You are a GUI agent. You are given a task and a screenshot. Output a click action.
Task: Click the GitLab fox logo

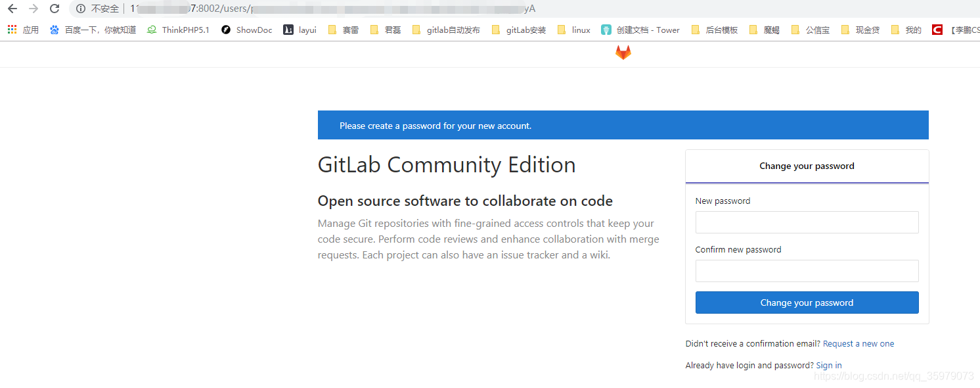click(623, 53)
